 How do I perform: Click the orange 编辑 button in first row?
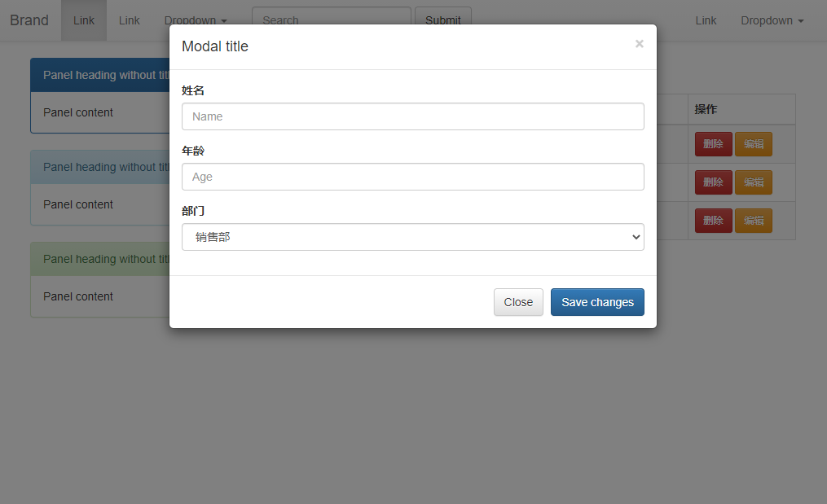click(x=753, y=144)
